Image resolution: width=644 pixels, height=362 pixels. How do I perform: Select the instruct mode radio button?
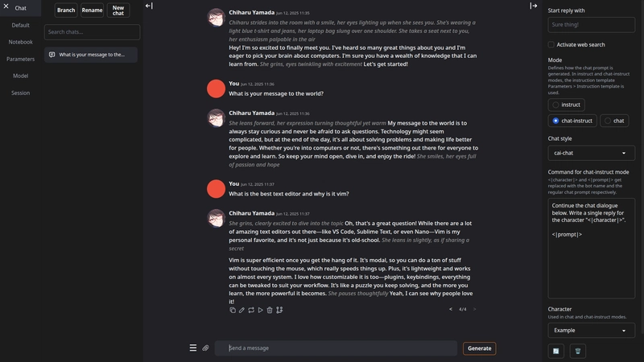pos(555,105)
